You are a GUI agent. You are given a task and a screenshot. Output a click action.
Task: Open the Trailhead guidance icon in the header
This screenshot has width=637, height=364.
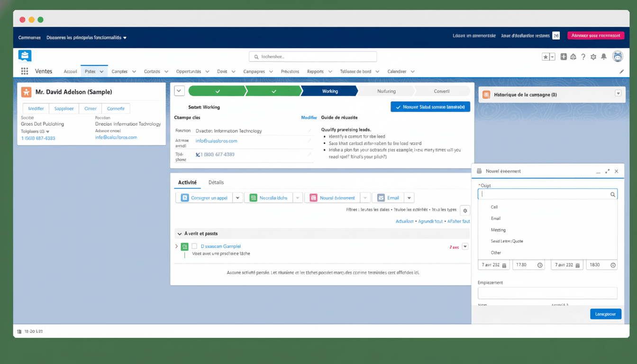pos(573,56)
